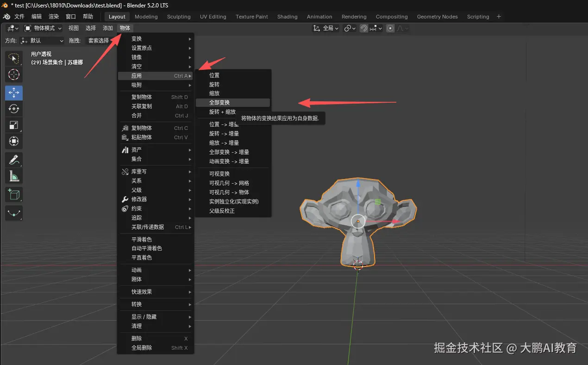The height and width of the screenshot is (365, 588).
Task: Add a workspace with the plus button
Action: pos(499,17)
